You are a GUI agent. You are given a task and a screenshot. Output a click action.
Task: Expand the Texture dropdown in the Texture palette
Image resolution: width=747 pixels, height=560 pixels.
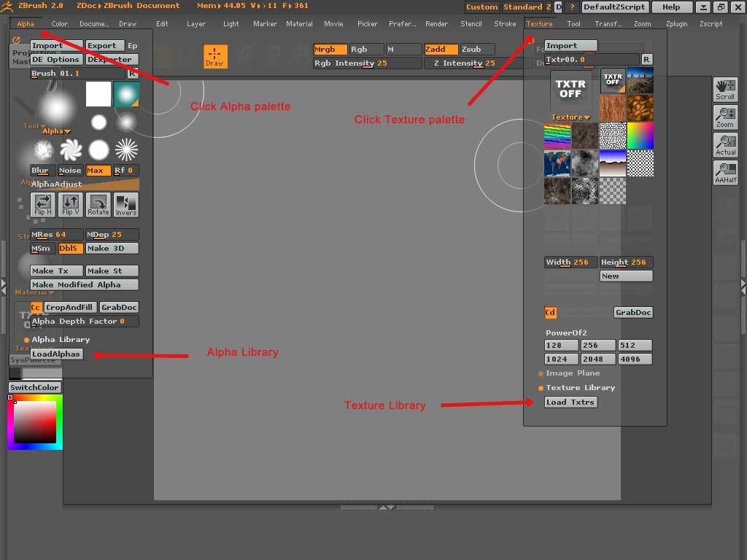[570, 117]
